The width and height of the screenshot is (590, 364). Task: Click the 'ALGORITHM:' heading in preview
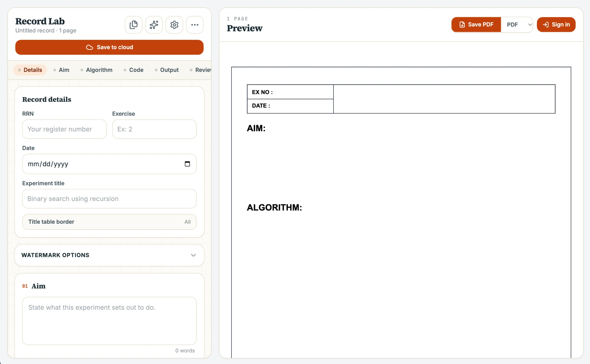coord(274,207)
